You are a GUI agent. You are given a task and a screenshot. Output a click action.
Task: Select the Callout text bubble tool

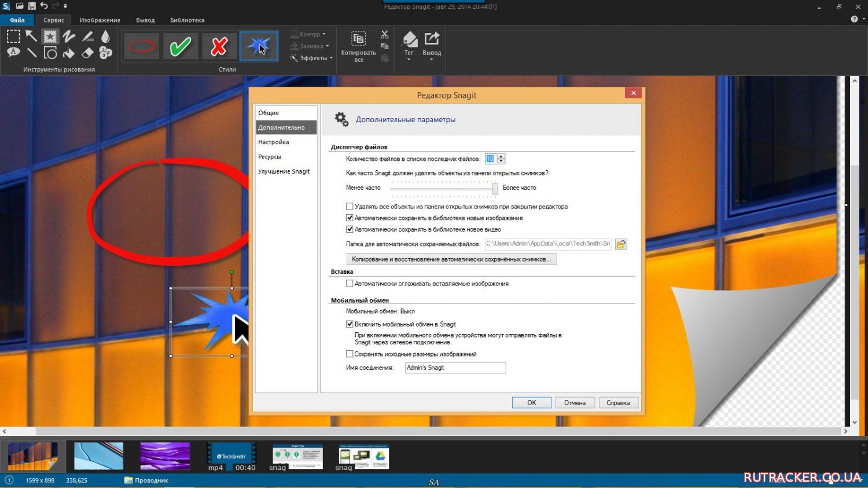coord(13,53)
